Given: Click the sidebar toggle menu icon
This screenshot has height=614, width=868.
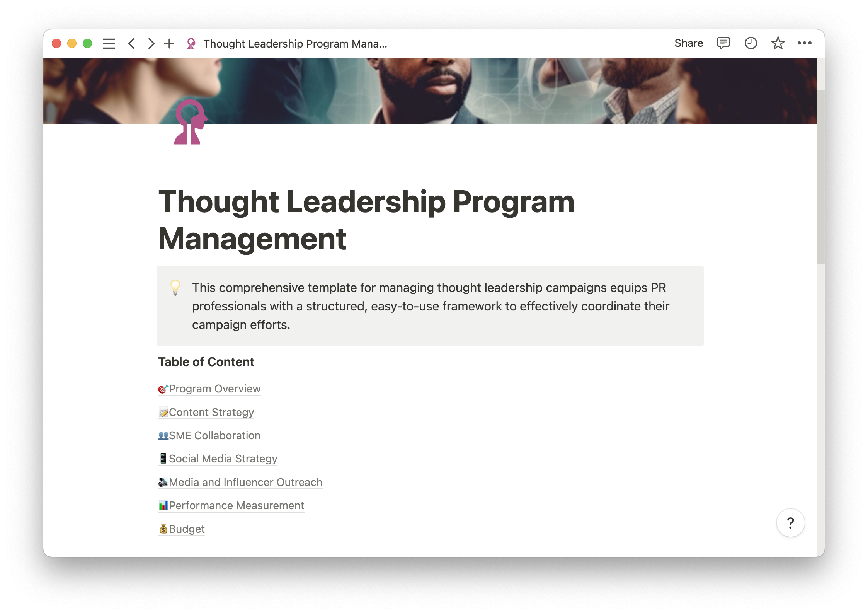Looking at the screenshot, I should coord(108,44).
